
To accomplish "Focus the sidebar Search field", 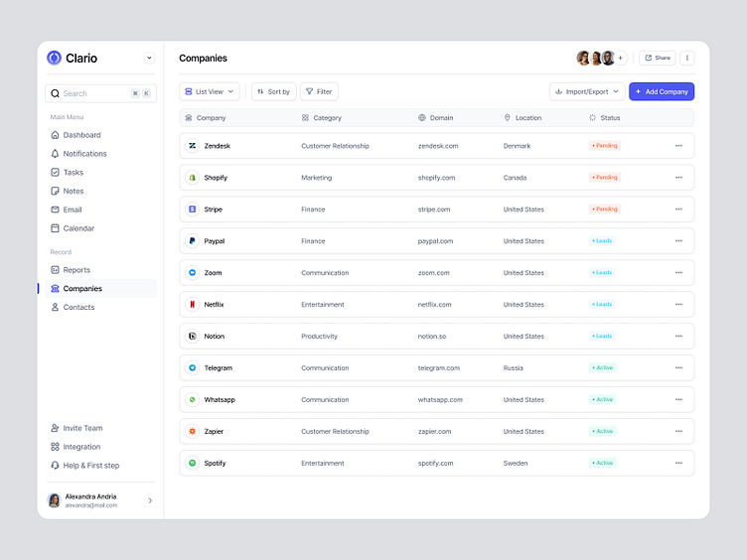I will (100, 93).
